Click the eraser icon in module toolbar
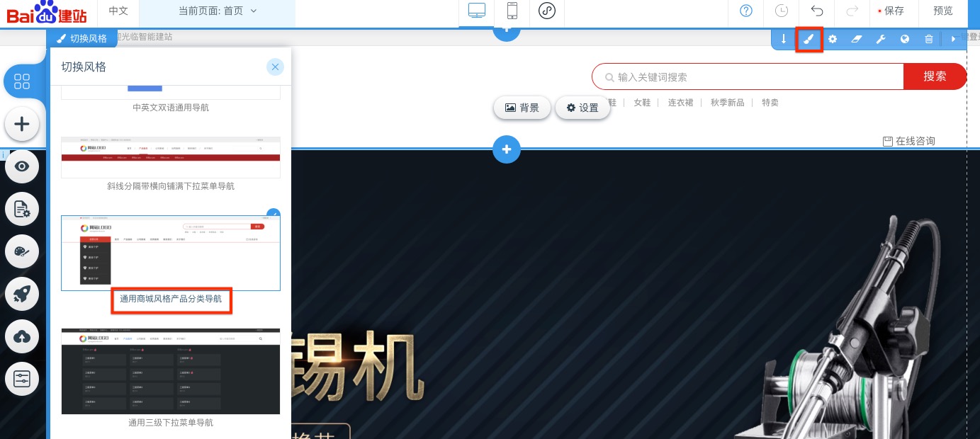The width and height of the screenshot is (980, 439). 857,39
